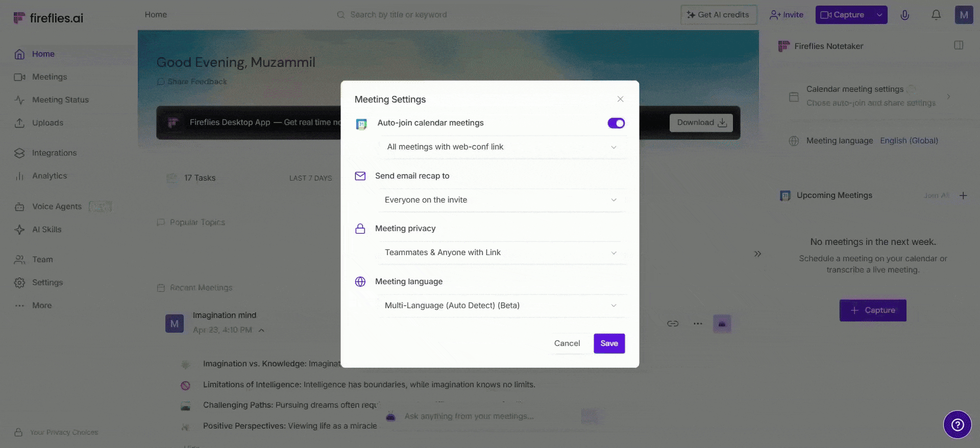Collapse the Fireflies Notetaker panel icon

pyautogui.click(x=959, y=45)
